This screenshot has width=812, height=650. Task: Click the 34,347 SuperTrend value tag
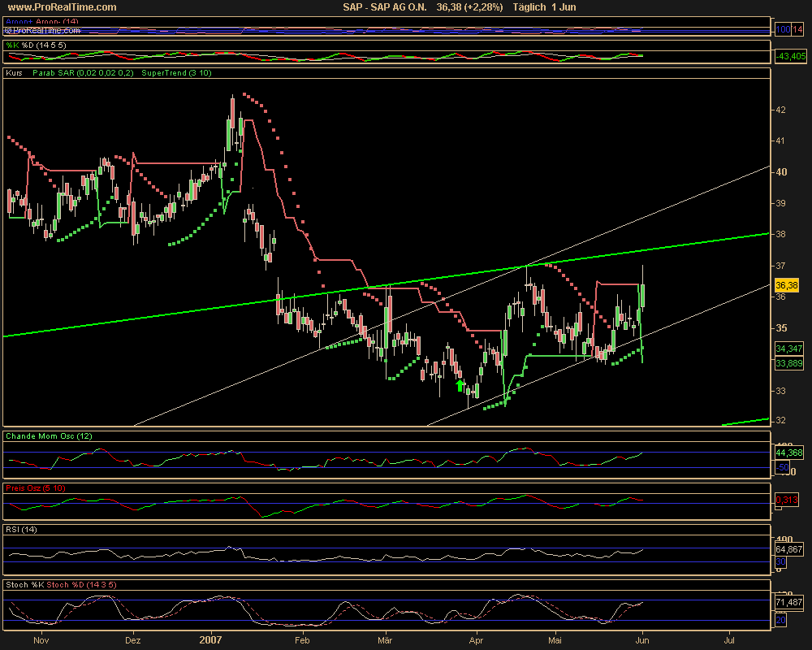coord(789,348)
